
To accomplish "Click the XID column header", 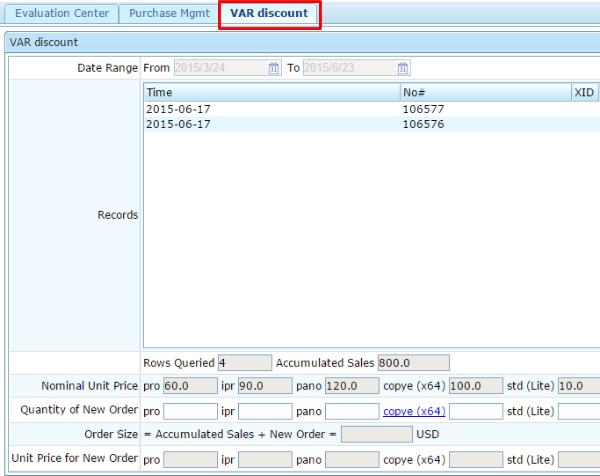I will pyautogui.click(x=585, y=93).
